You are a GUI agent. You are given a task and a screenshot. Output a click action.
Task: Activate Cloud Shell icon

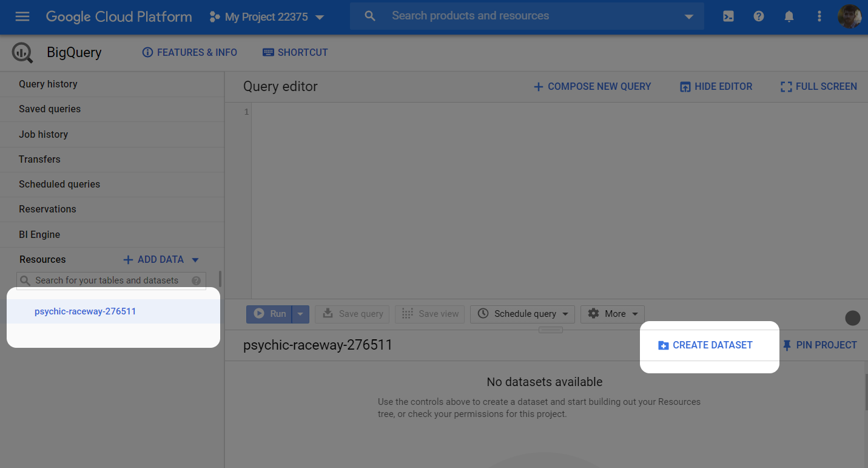pyautogui.click(x=728, y=17)
